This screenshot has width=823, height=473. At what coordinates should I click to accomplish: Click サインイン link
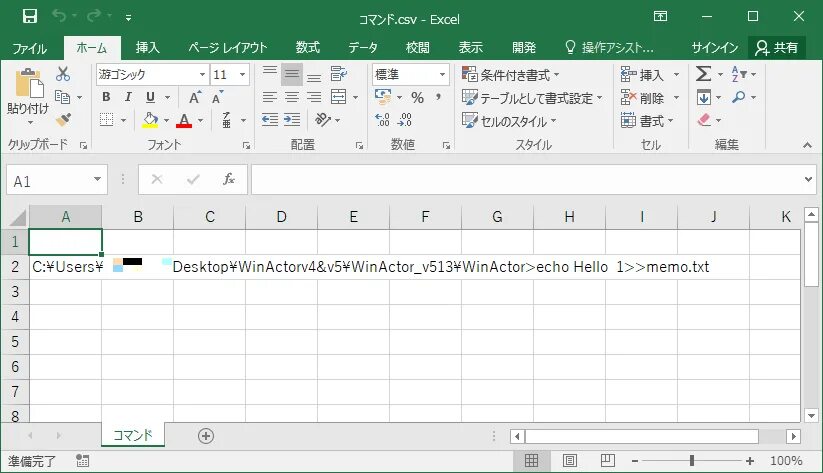715,48
